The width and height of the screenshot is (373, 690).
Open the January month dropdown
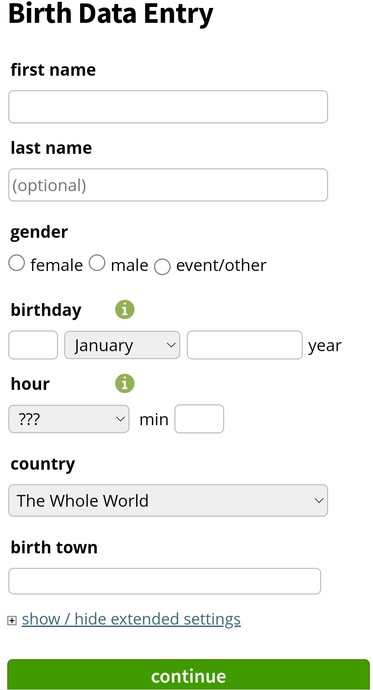(x=122, y=345)
